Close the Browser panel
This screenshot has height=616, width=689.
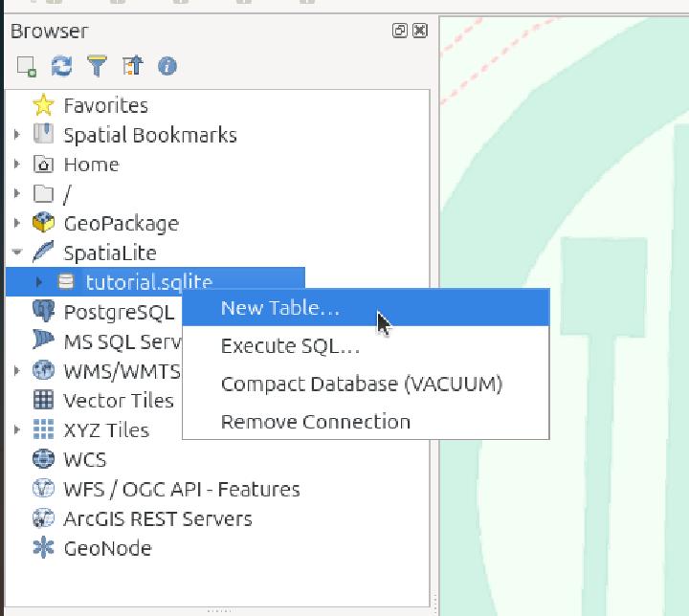[419, 31]
